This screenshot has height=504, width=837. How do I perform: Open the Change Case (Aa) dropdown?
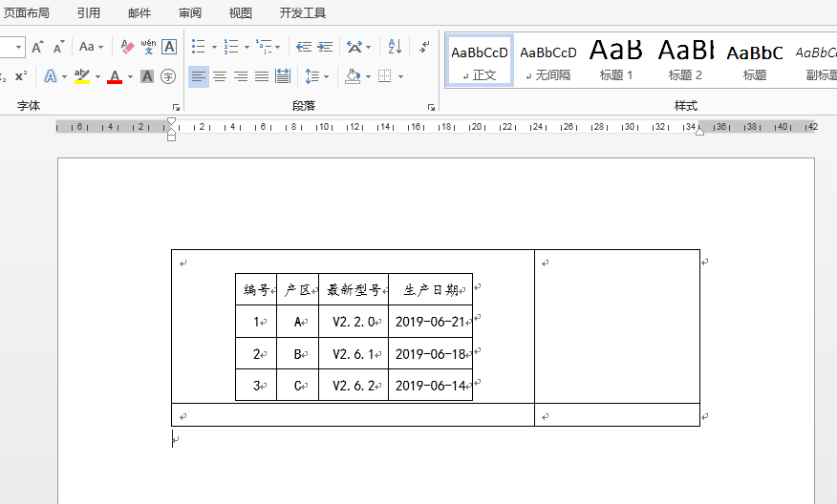[91, 47]
